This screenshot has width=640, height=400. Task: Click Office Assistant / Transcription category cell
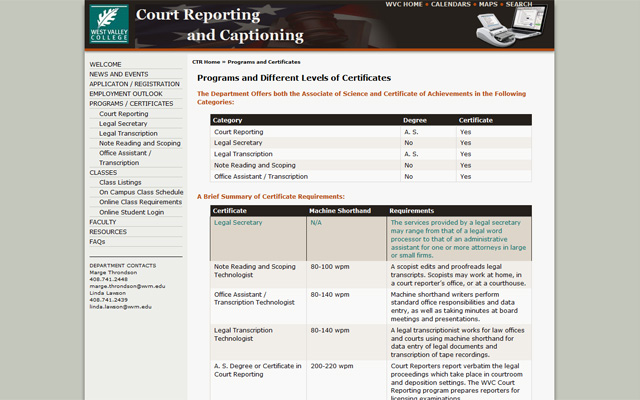pyautogui.click(x=261, y=177)
